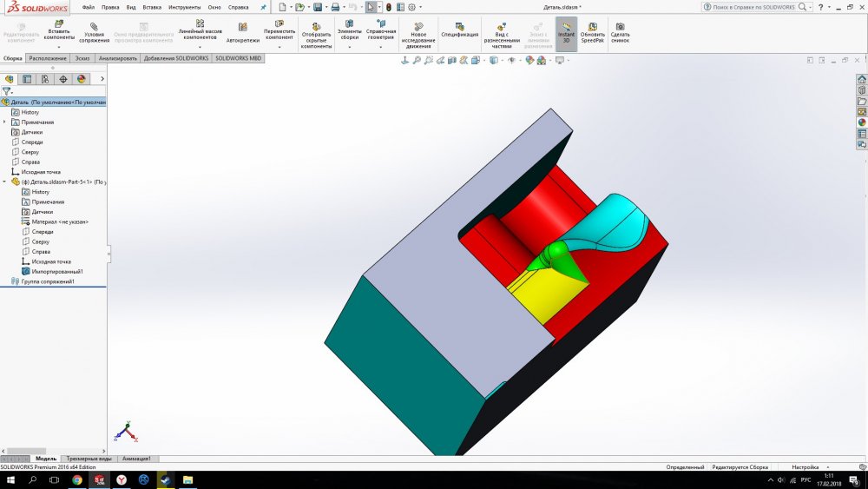The width and height of the screenshot is (868, 489).
Task: Select Материал <не указан> tree item
Action: 55,221
